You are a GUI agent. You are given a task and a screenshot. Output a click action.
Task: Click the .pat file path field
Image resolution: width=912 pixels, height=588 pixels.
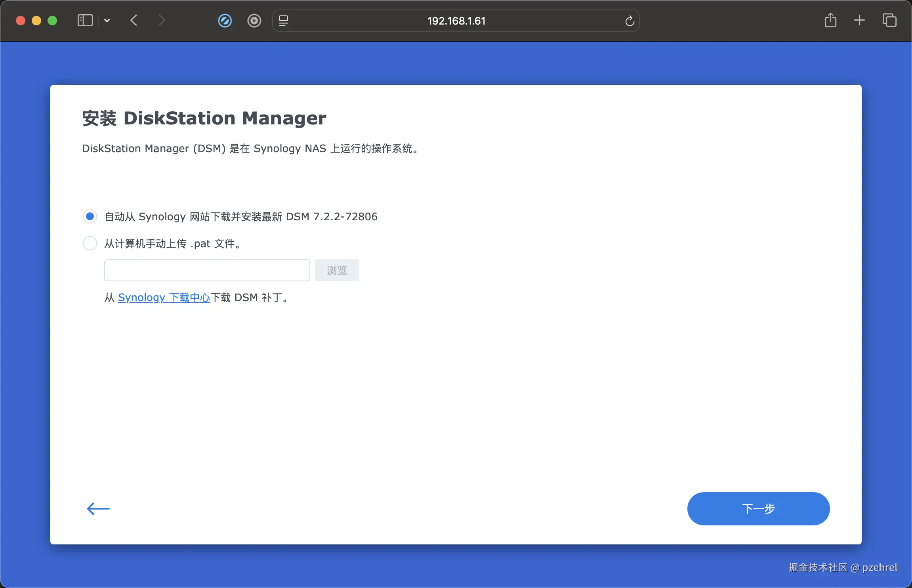[207, 270]
